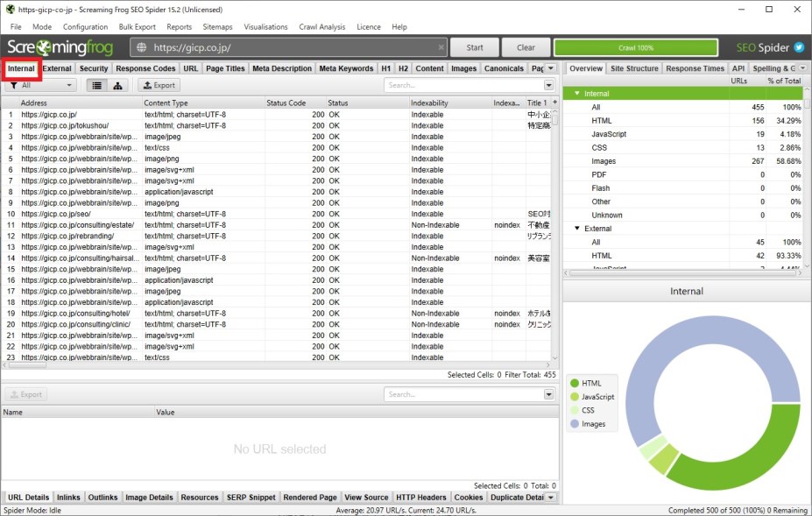Sort by the Content Type column header
812x516 pixels.
click(x=203, y=103)
